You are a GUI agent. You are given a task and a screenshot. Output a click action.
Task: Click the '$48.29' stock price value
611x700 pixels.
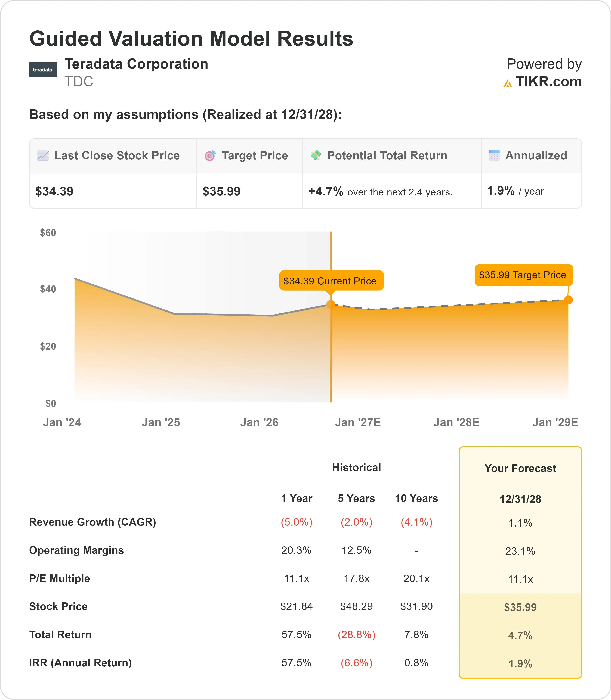pyautogui.click(x=356, y=607)
